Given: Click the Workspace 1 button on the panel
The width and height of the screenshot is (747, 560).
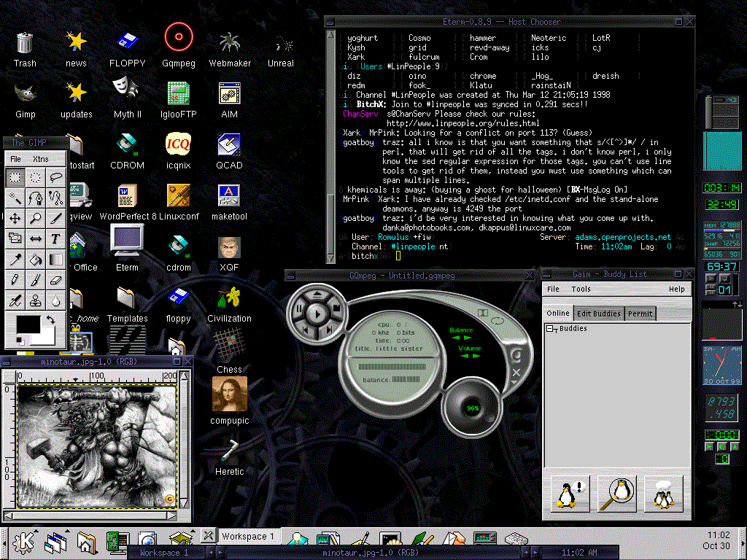Looking at the screenshot, I should 248,536.
